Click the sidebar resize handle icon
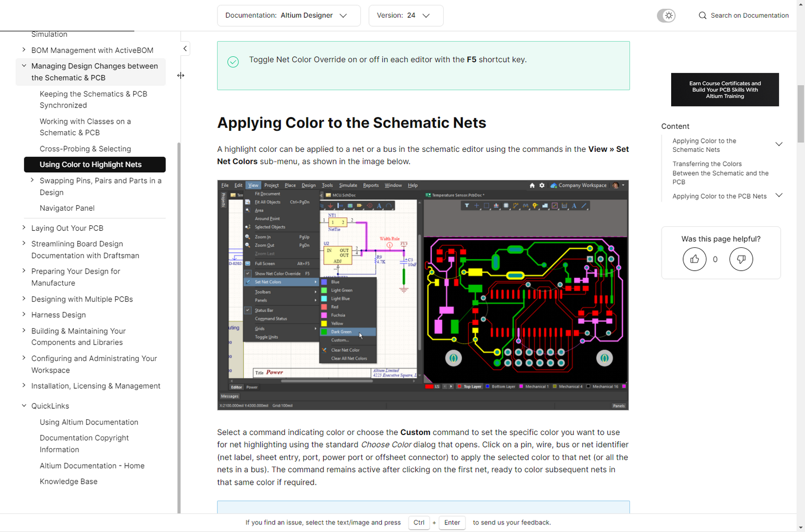The image size is (805, 532). tap(181, 75)
